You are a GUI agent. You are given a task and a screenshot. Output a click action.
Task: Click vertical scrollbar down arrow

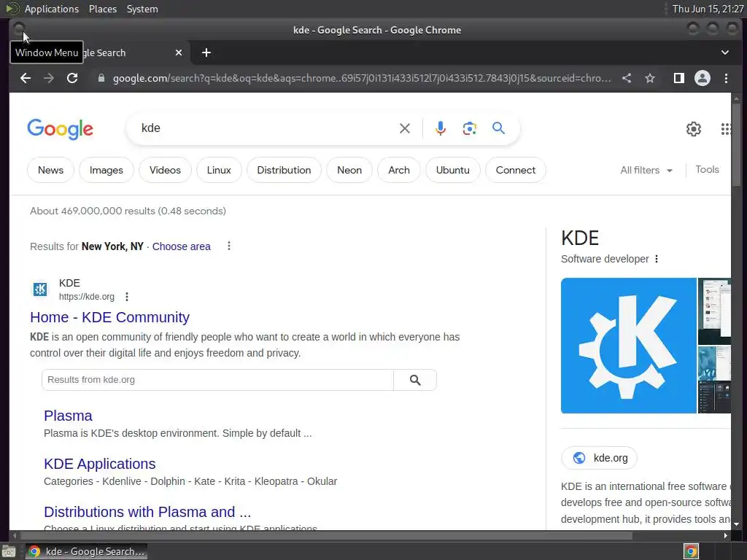click(737, 525)
